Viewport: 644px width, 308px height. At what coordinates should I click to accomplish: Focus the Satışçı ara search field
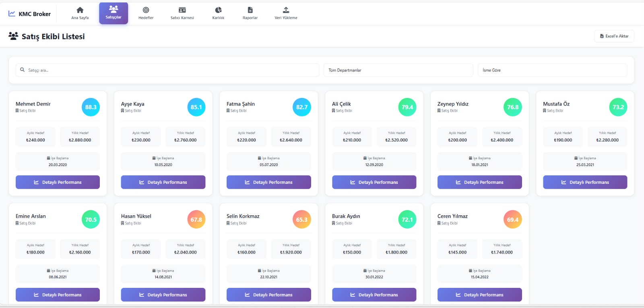(x=169, y=70)
